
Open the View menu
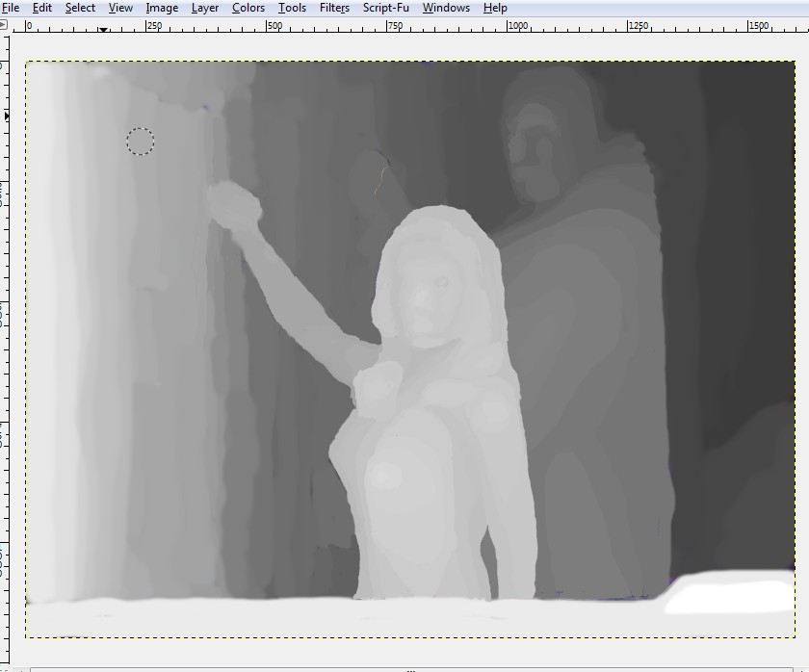coord(120,8)
